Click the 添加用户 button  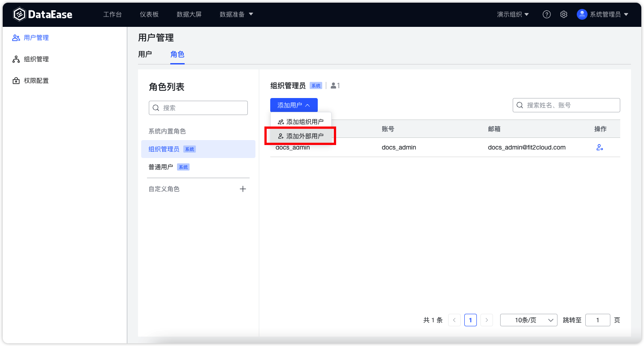tap(294, 105)
